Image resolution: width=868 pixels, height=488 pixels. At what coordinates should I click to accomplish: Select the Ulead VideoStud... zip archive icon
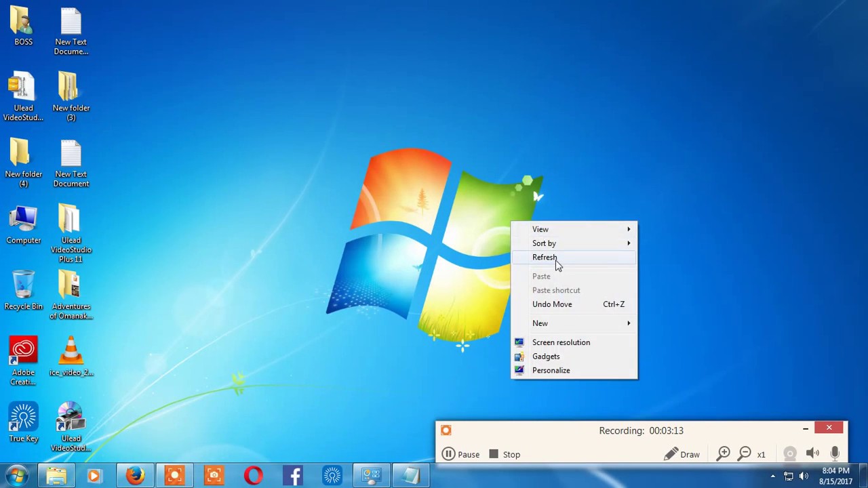23,97
